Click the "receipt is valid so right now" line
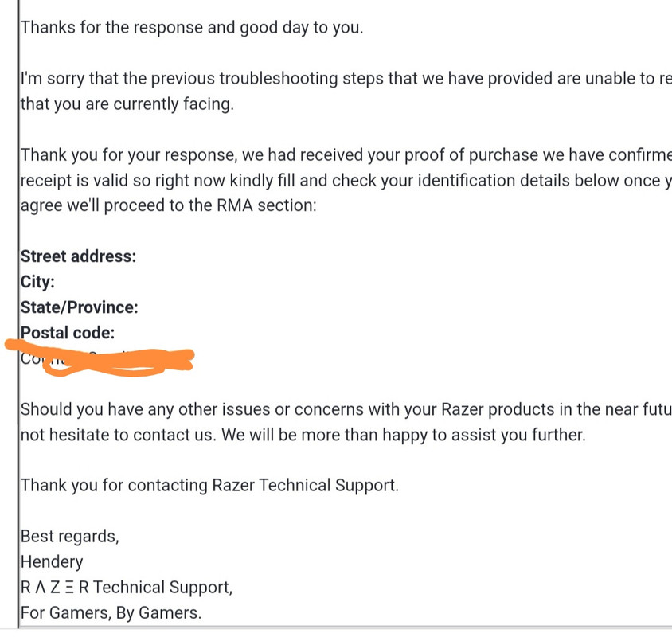 tap(346, 181)
